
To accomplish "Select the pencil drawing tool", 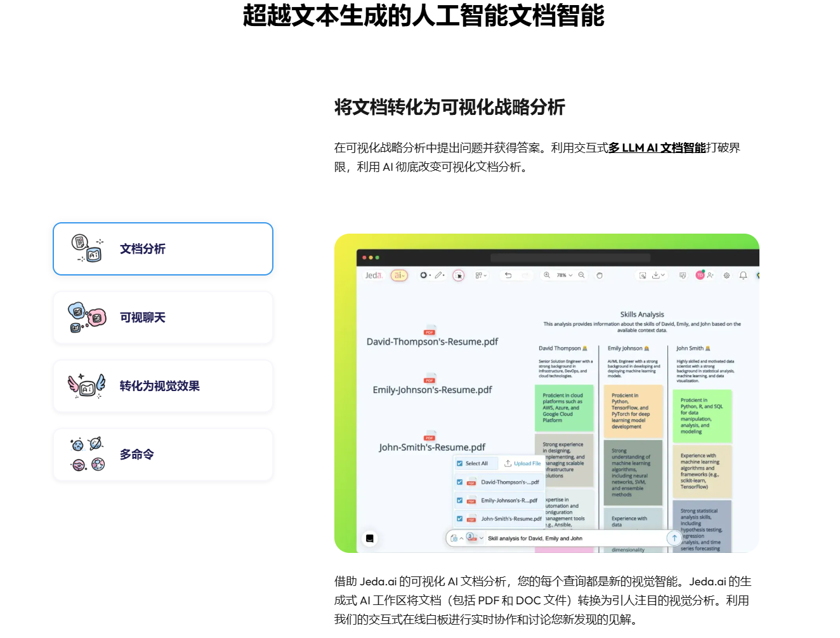I will (x=439, y=276).
